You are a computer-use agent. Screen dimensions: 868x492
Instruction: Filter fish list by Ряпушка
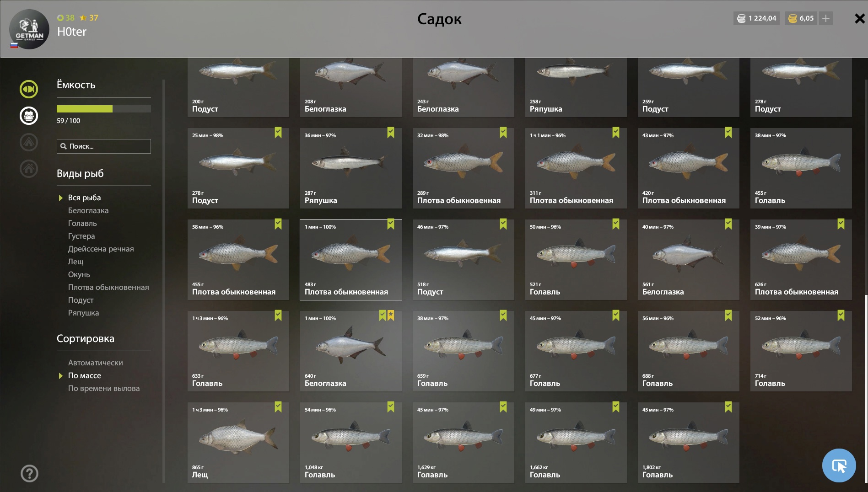click(x=83, y=313)
